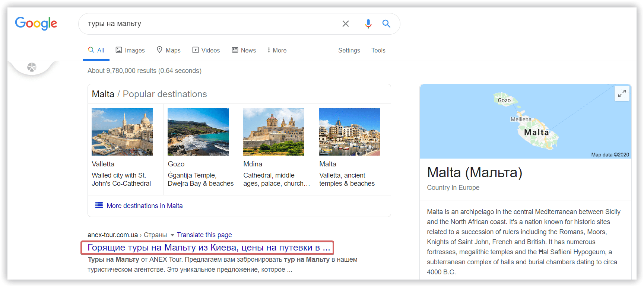
Task: Go to Google homepage via logo
Action: 36,23
